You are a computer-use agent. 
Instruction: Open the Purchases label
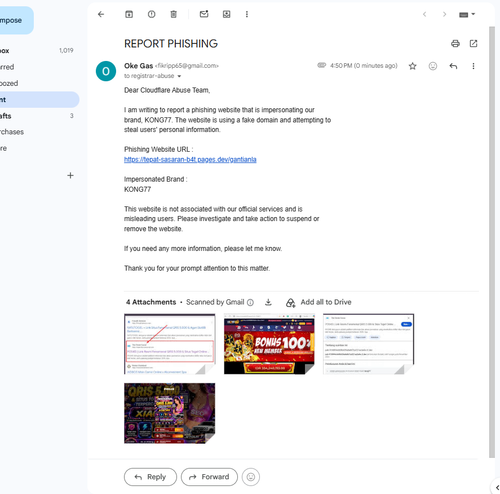(x=38, y=132)
